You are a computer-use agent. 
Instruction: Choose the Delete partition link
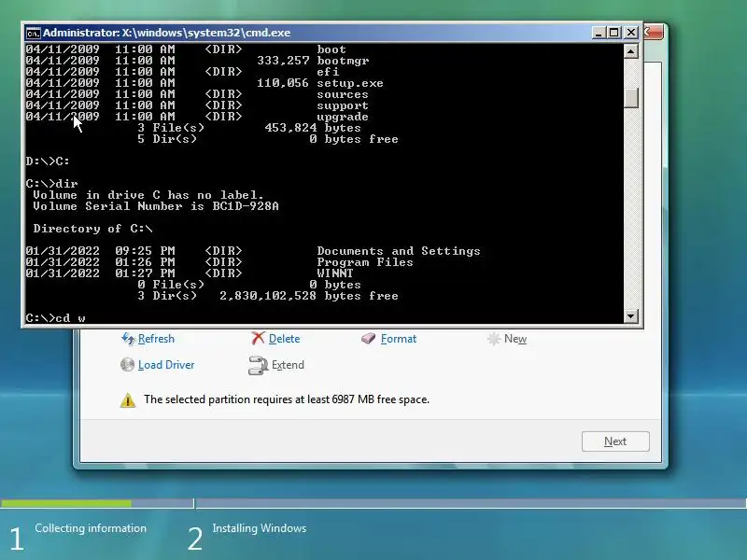tap(285, 339)
